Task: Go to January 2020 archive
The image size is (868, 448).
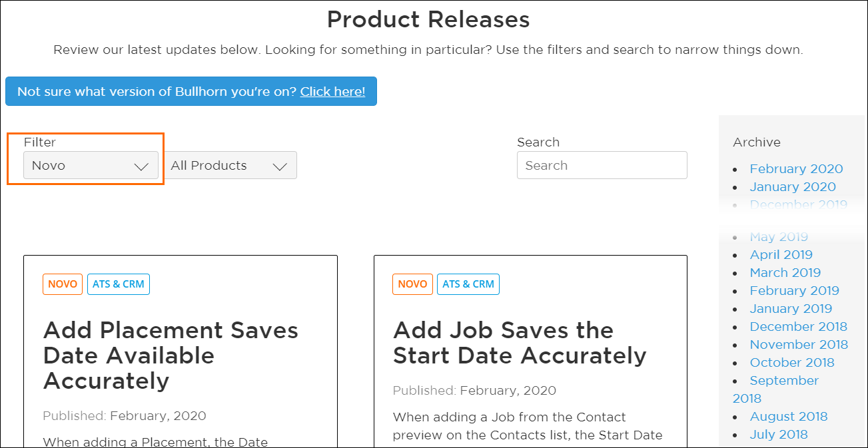Action: point(792,187)
